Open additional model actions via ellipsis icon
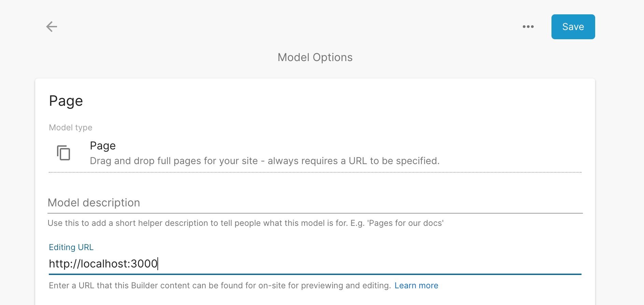 point(528,27)
